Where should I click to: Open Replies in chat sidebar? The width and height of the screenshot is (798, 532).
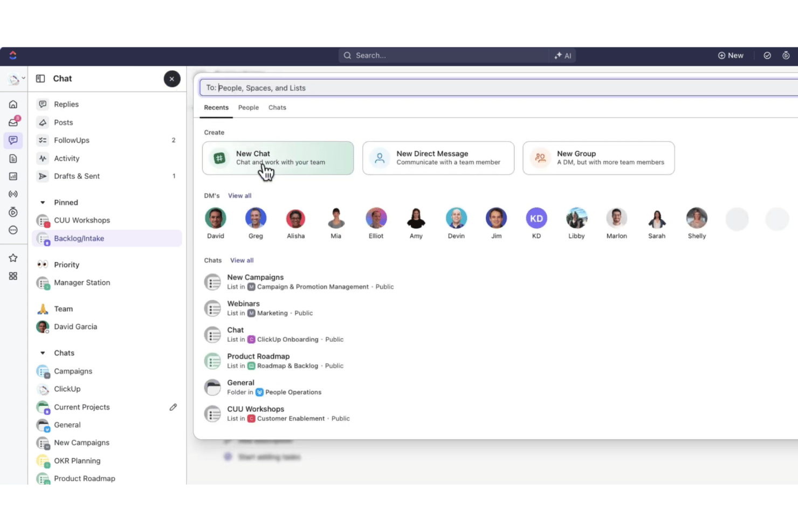coord(107,105)
